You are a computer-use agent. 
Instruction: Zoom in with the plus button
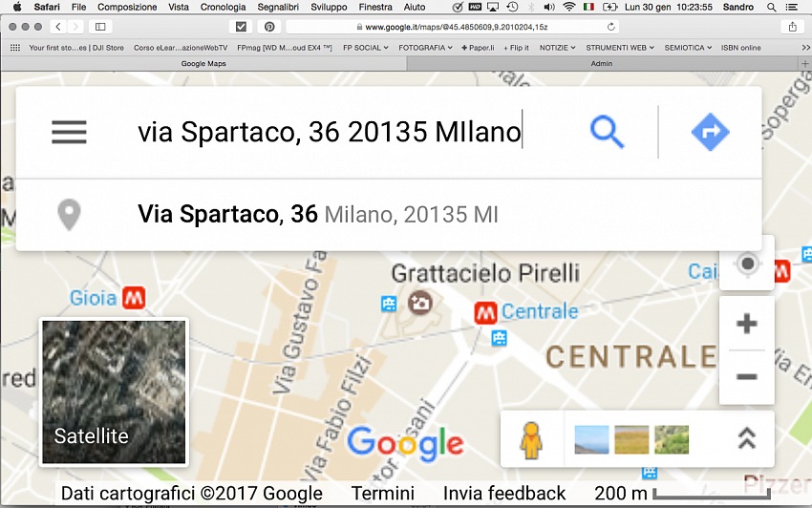pos(747,324)
